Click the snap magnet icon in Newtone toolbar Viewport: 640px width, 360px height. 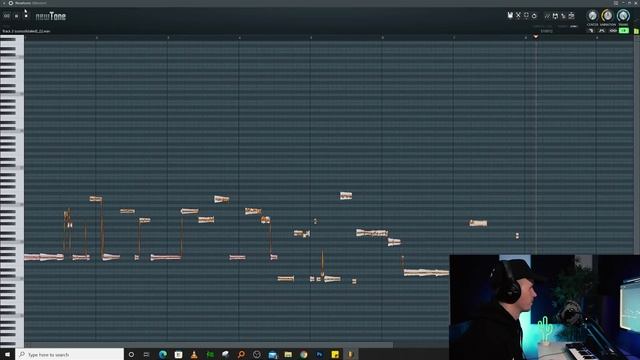510,16
